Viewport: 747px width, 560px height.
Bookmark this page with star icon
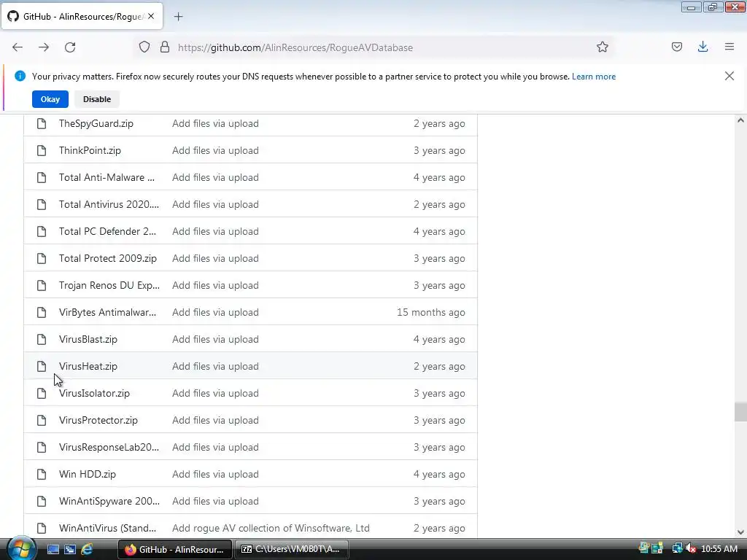602,47
